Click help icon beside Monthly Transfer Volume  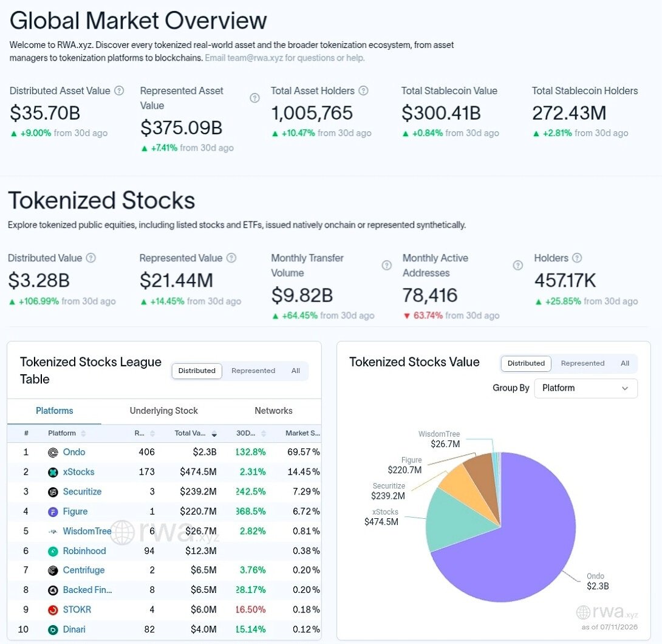point(386,265)
